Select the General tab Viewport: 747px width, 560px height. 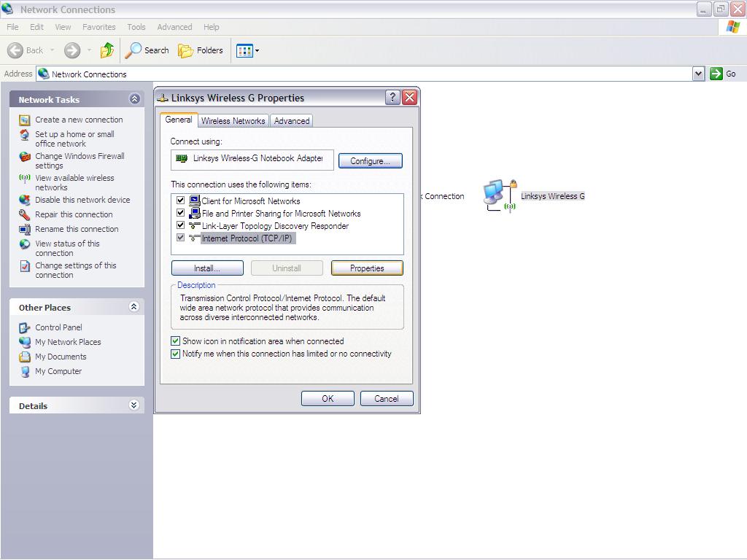point(179,120)
